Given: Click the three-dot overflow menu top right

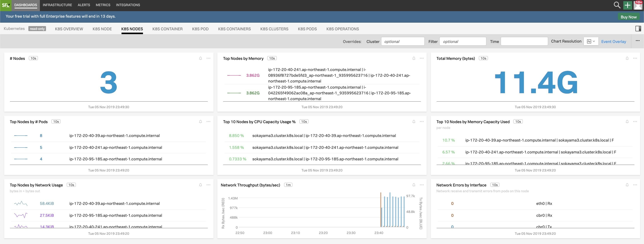Looking at the screenshot, I should click(638, 41).
